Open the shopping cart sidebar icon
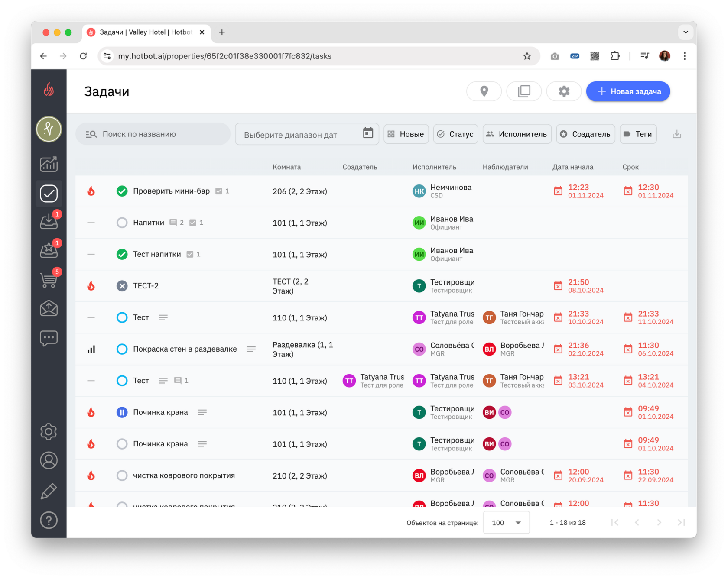Image resolution: width=728 pixels, height=579 pixels. click(49, 280)
